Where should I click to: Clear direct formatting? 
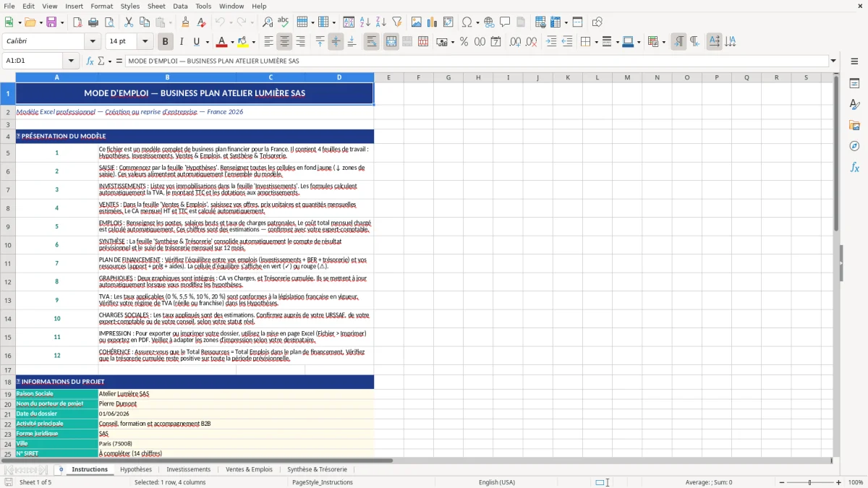point(201,22)
